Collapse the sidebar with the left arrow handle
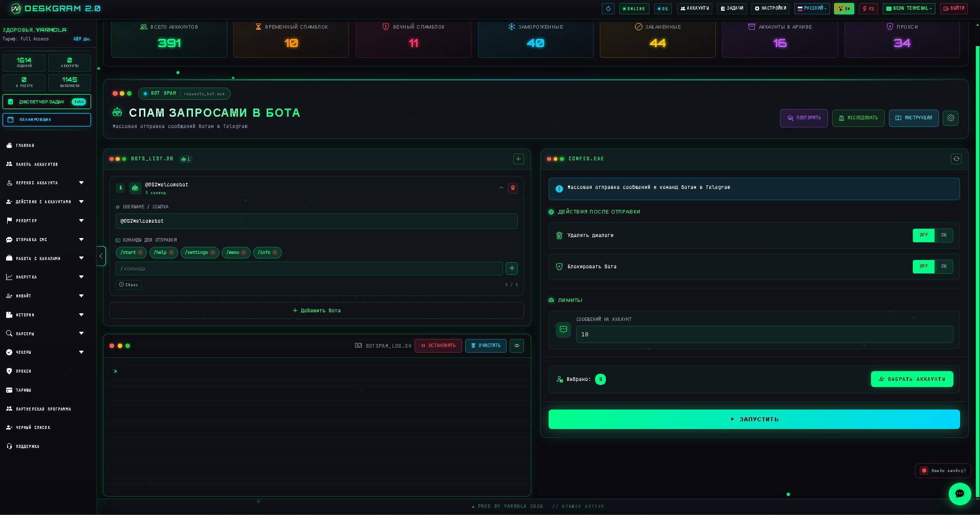This screenshot has width=980, height=515. tap(101, 256)
